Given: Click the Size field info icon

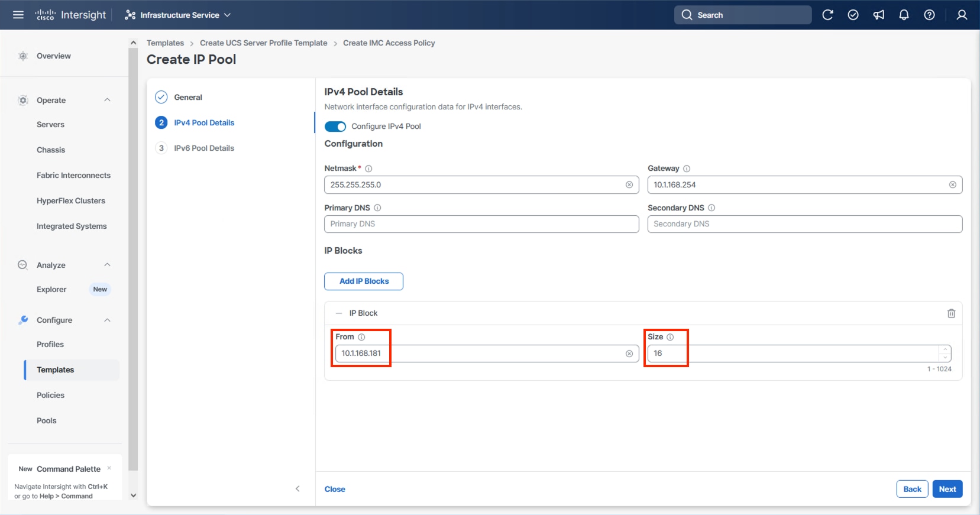Looking at the screenshot, I should click(x=670, y=337).
